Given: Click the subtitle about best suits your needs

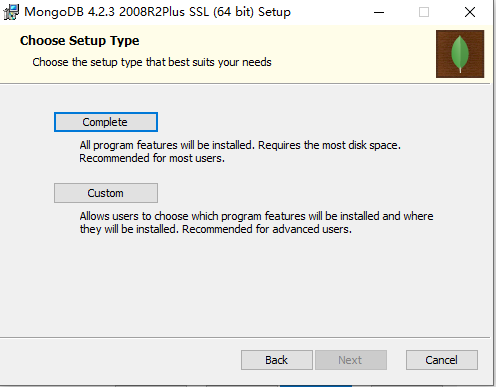Looking at the screenshot, I should tap(152, 62).
